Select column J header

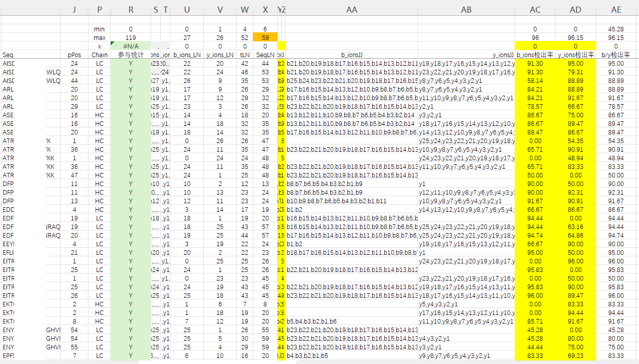click(x=74, y=10)
